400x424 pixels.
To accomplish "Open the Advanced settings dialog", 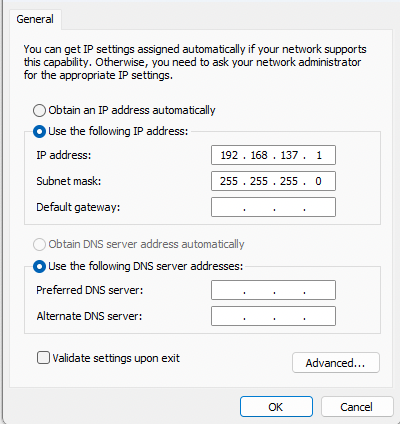I will (336, 363).
